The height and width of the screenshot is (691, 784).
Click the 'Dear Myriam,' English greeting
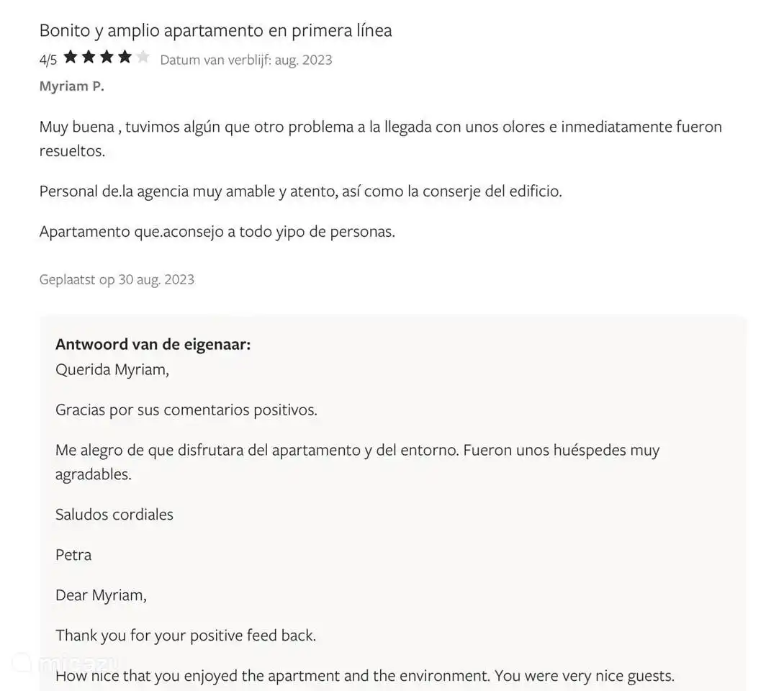click(101, 595)
